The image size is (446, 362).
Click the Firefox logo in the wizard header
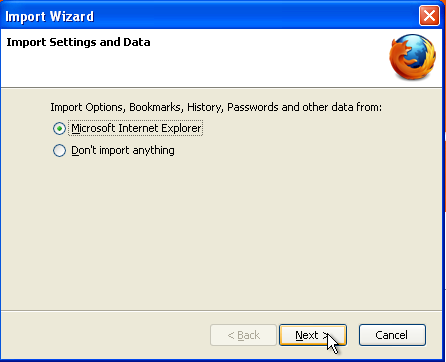coord(412,57)
